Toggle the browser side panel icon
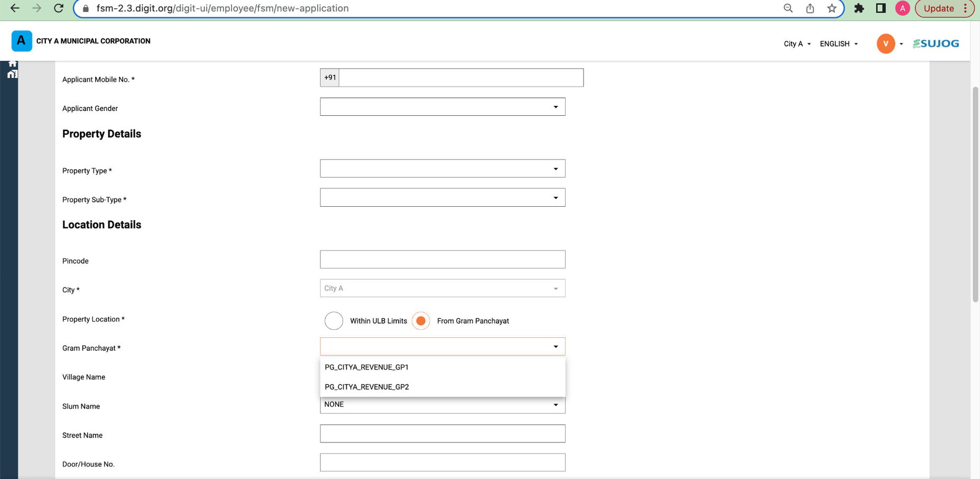980x479 pixels. point(881,8)
